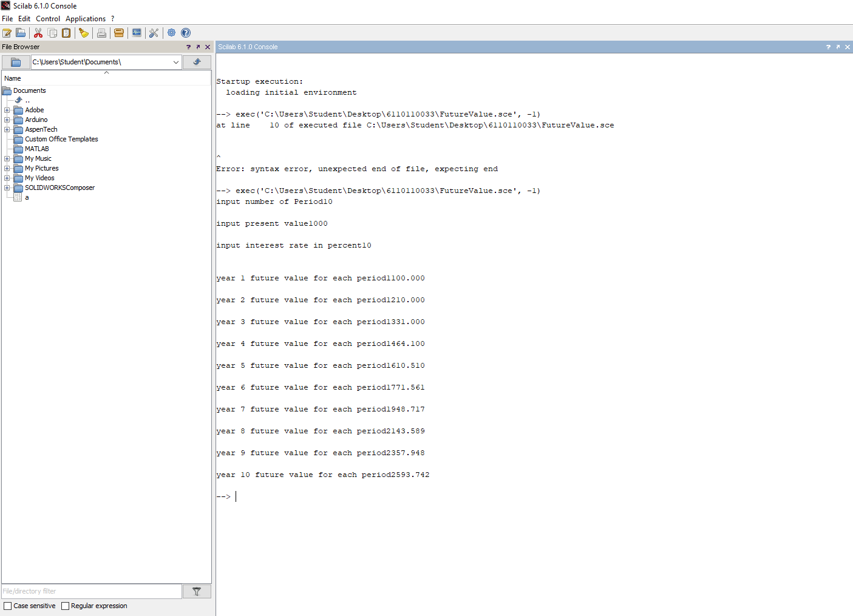
Task: Click the Cut scissors icon
Action: [x=38, y=33]
